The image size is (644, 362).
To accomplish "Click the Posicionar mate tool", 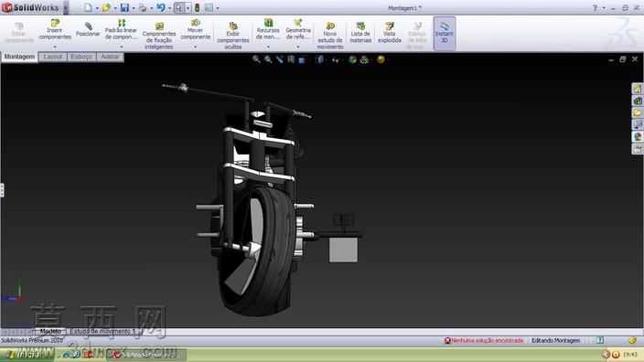I will 88,29.
